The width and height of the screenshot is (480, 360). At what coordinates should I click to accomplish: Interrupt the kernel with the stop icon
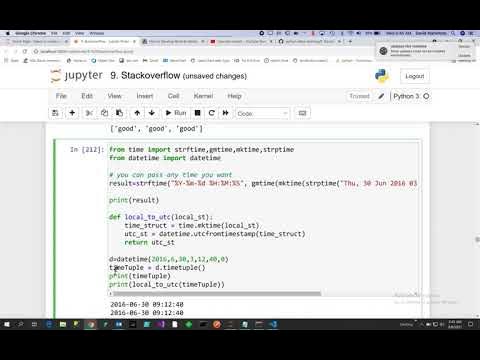tap(197, 113)
